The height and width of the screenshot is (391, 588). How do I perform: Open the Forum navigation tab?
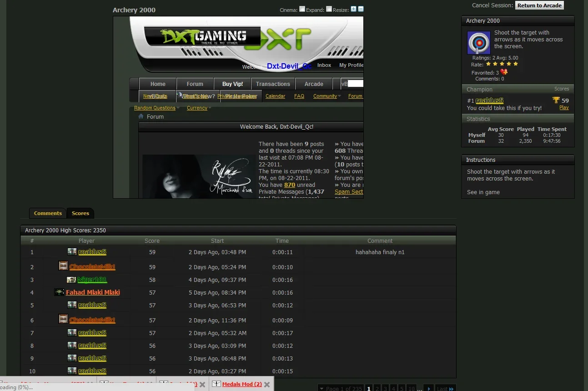click(x=195, y=84)
